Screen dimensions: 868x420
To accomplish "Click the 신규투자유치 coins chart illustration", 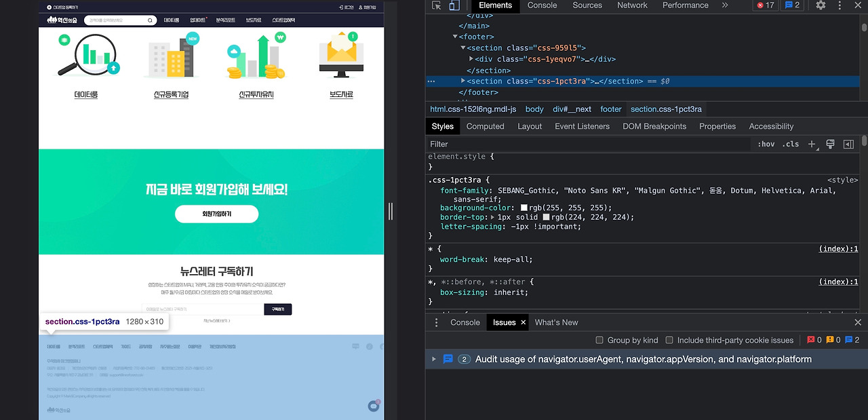I will pos(256,57).
